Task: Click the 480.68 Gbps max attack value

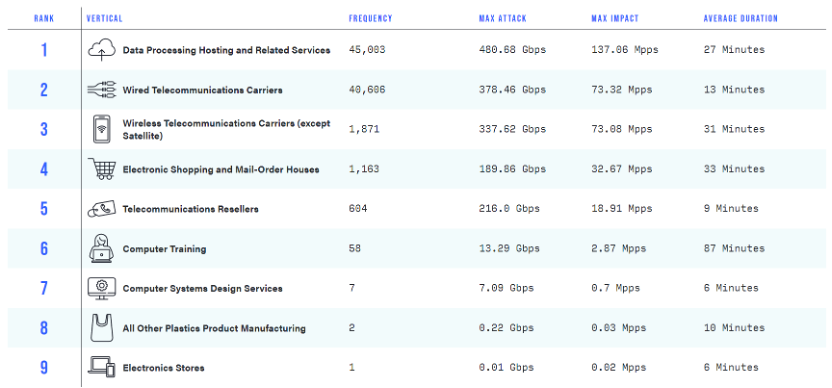Action: [512, 50]
